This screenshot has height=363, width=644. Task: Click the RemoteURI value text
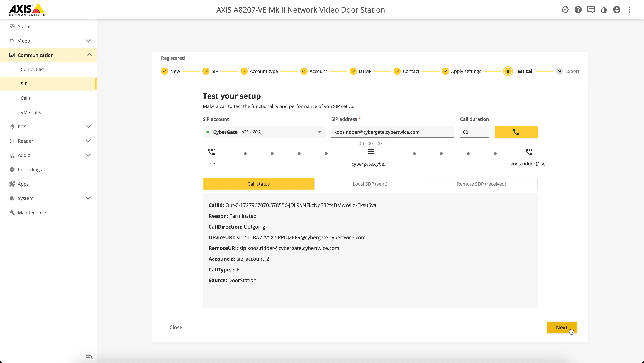[x=289, y=248]
